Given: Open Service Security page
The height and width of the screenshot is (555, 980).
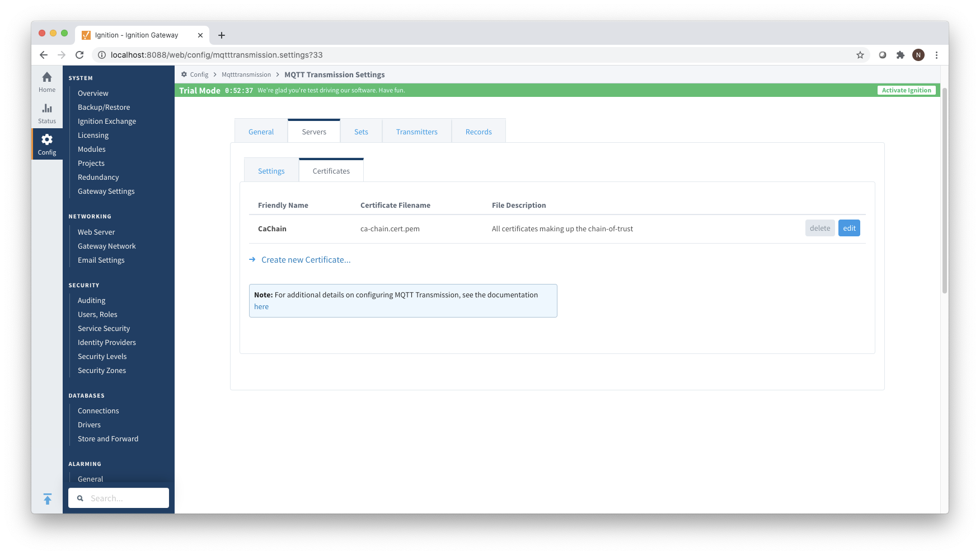Looking at the screenshot, I should 104,328.
